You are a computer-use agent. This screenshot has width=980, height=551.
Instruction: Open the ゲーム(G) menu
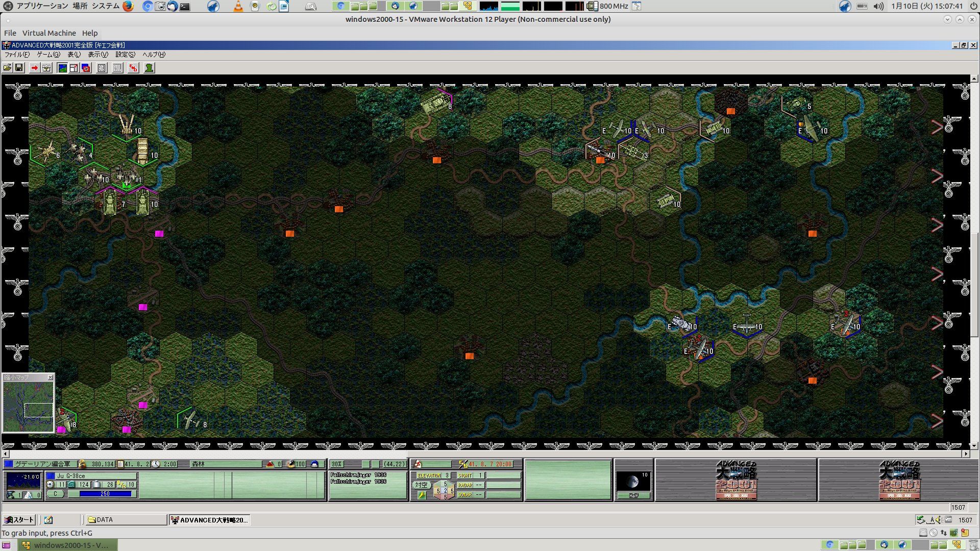coord(48,55)
